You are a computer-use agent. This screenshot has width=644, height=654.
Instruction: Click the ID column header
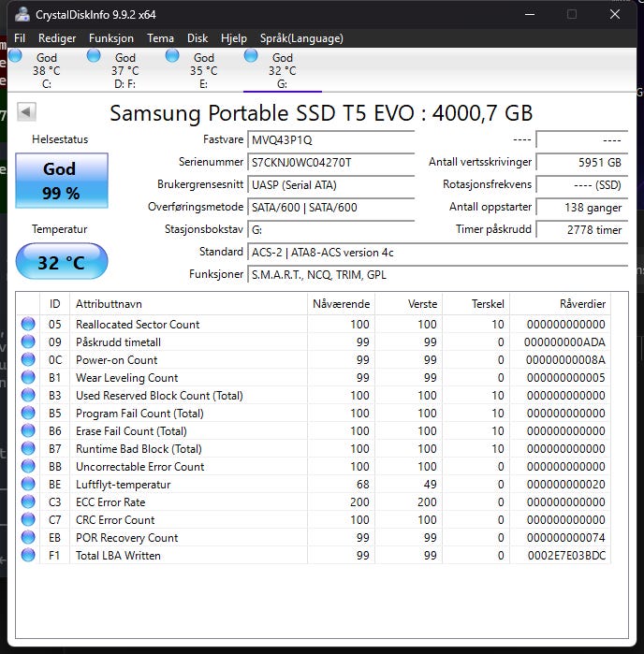[54, 304]
